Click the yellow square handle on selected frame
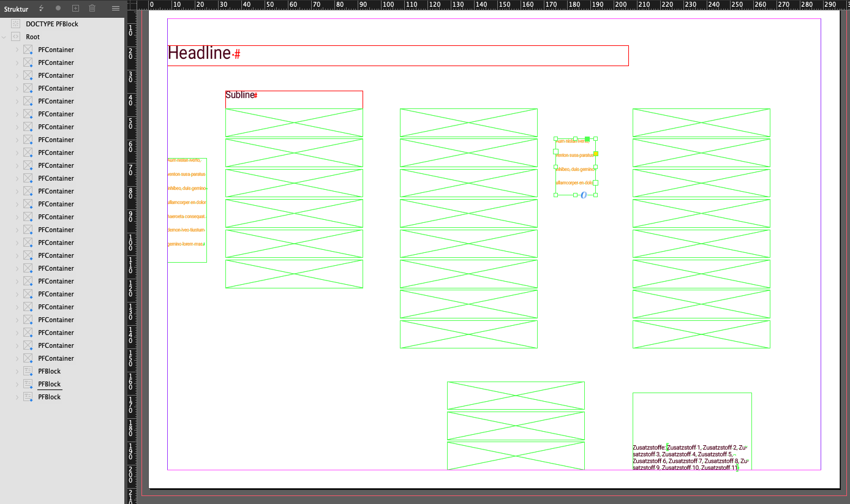The image size is (850, 504). click(595, 154)
